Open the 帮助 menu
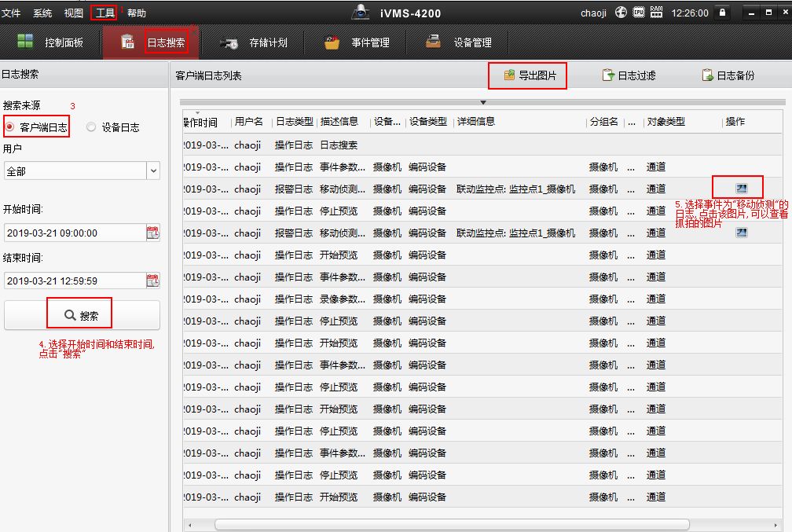This screenshot has width=792, height=532. 137,13
